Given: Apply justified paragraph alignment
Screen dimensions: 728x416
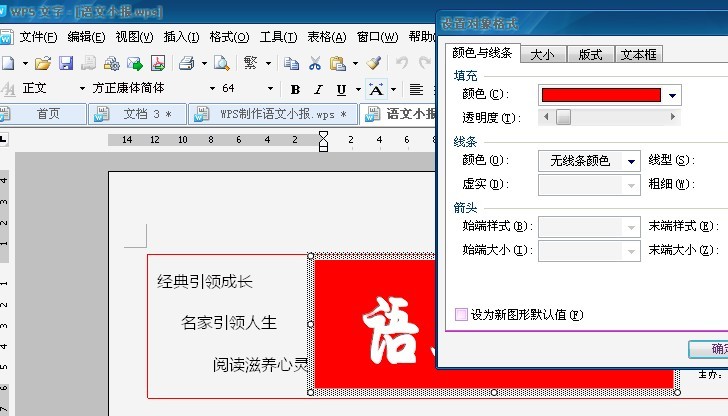Looking at the screenshot, I should (416, 89).
